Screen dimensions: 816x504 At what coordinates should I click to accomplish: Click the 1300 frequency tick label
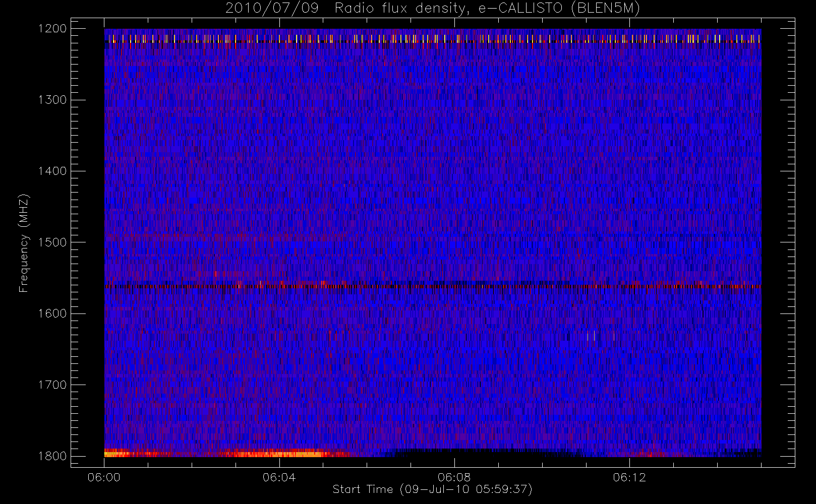52,100
